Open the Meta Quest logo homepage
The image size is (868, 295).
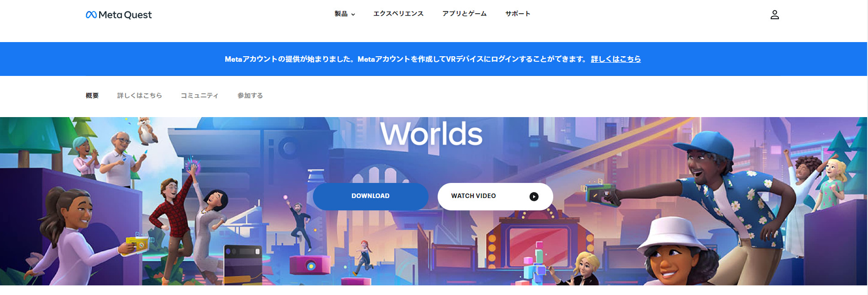click(x=119, y=15)
